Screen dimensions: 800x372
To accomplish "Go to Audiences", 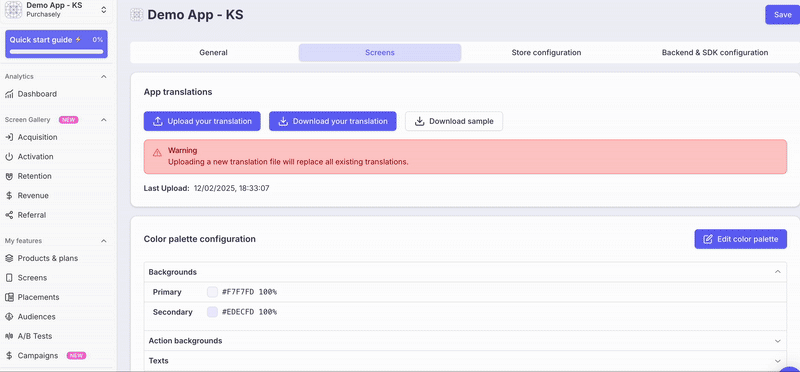I will tap(36, 316).
